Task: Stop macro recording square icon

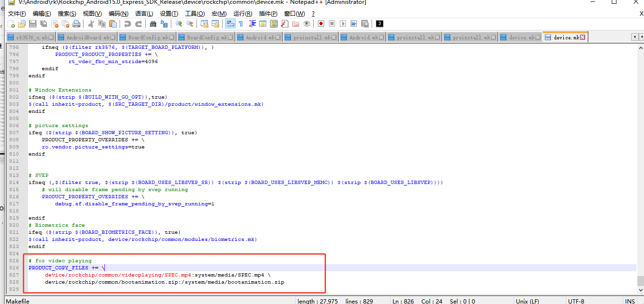Action: [x=332, y=24]
